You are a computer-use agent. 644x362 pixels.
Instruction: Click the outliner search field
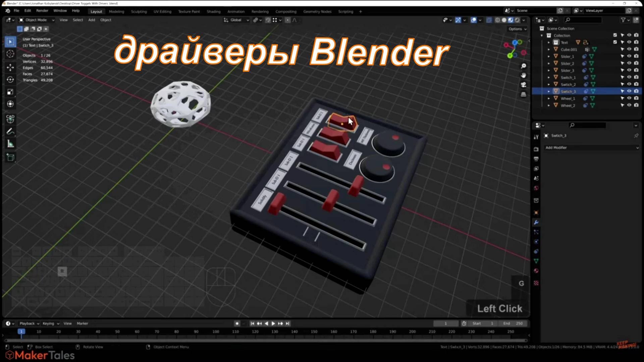tap(583, 20)
